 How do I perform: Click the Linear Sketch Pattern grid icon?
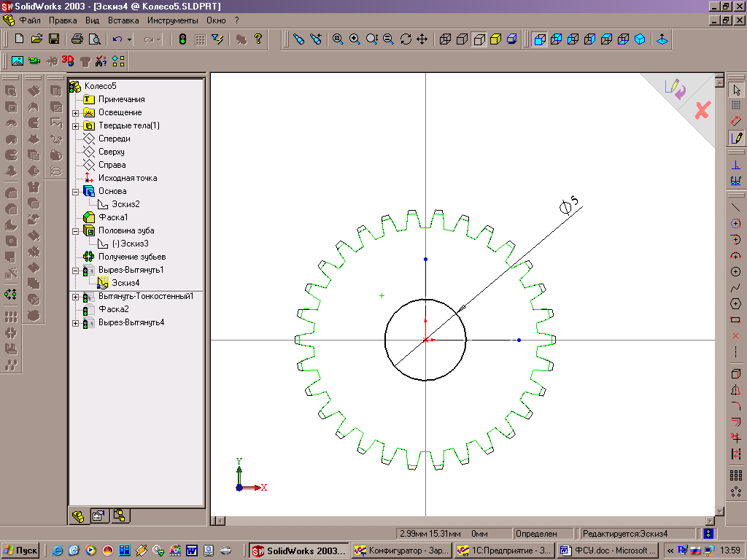point(735,475)
